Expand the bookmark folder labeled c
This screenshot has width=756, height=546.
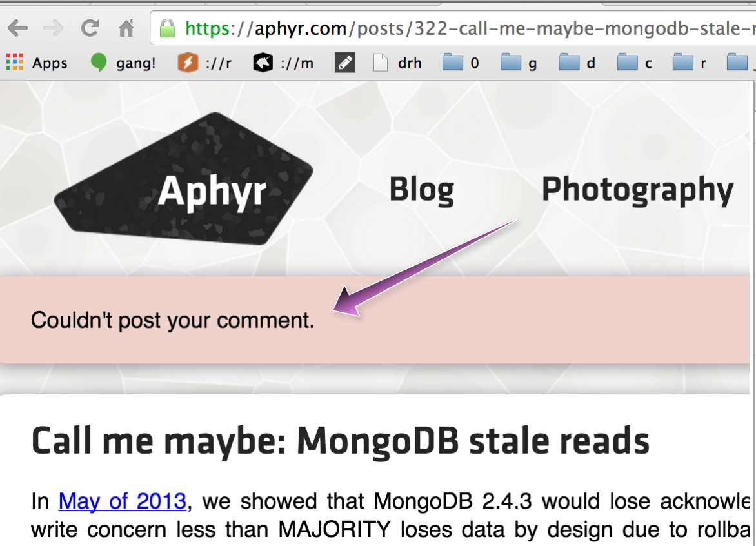(635, 63)
